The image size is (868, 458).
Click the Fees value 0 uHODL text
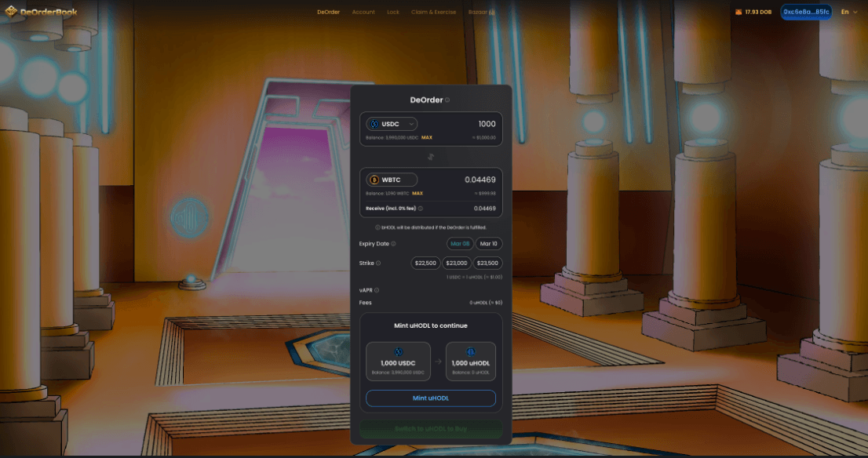click(x=486, y=303)
